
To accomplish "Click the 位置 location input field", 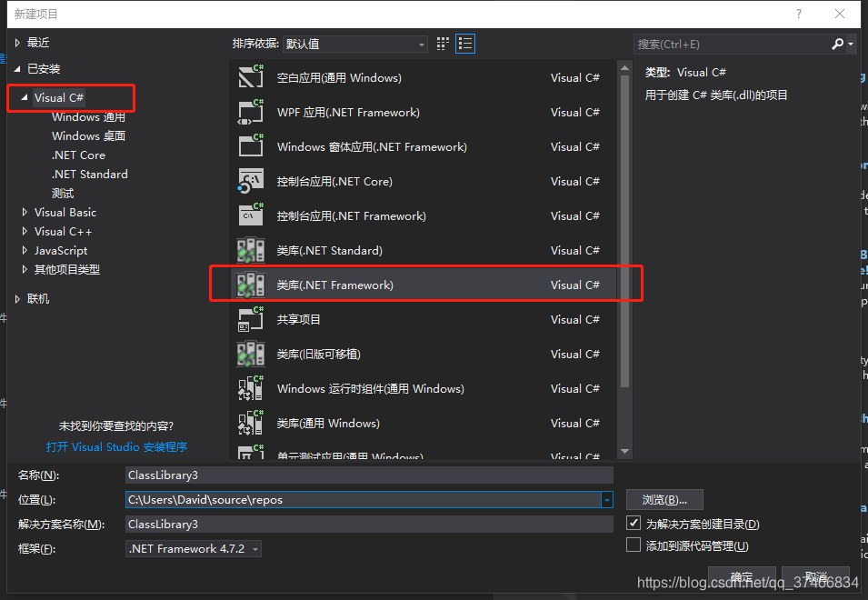I will click(x=364, y=500).
